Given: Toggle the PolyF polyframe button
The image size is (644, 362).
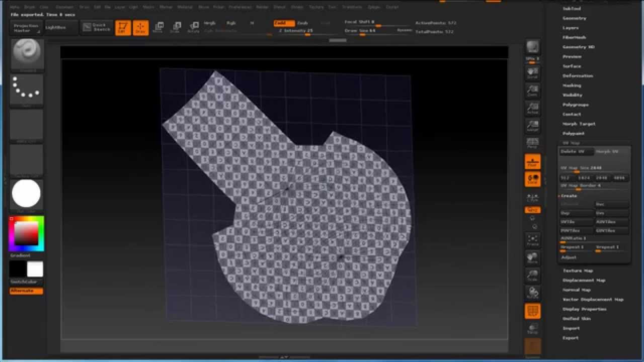Looking at the screenshot, I should point(532,311).
